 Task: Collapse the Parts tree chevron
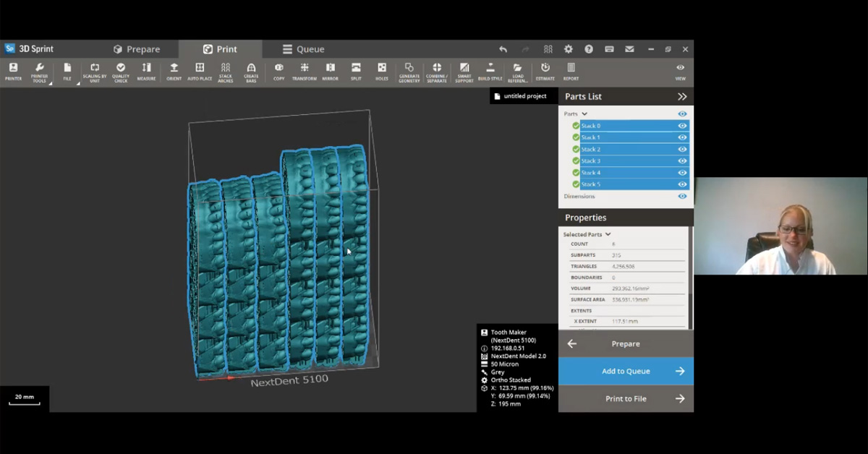click(584, 113)
